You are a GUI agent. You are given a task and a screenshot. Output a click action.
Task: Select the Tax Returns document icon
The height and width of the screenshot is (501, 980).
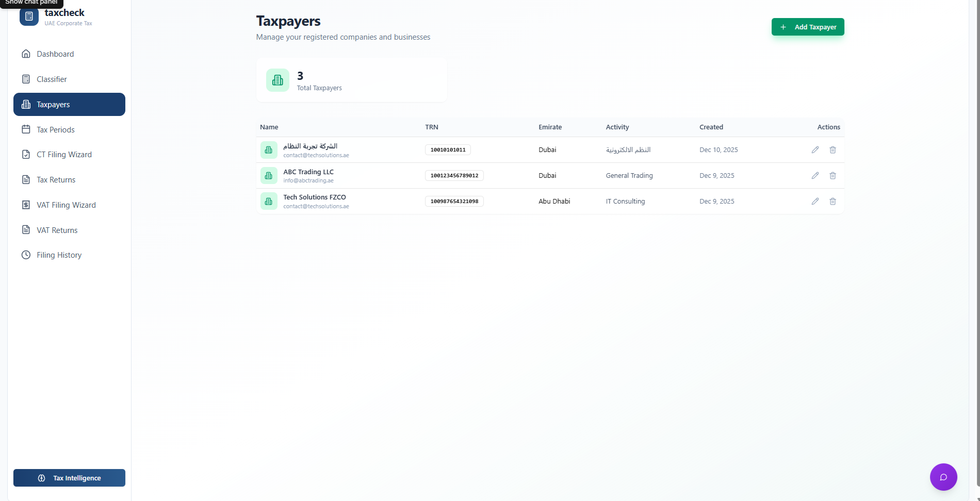tap(26, 179)
